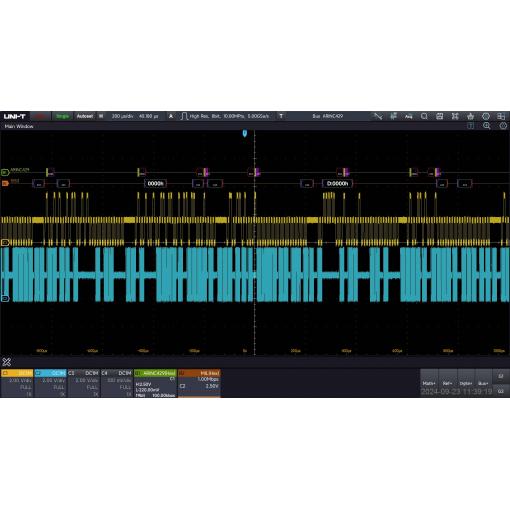The height and width of the screenshot is (510, 510).
Task: Click the upper icon at bottom-right corner
Action: point(501,376)
